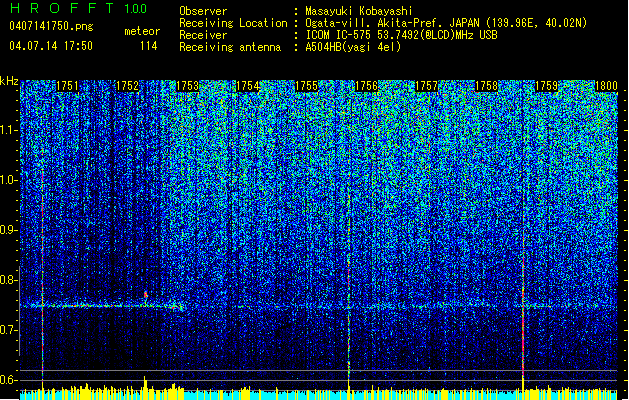Click the 1759 time marker
629x400 pixels.
[x=546, y=86]
